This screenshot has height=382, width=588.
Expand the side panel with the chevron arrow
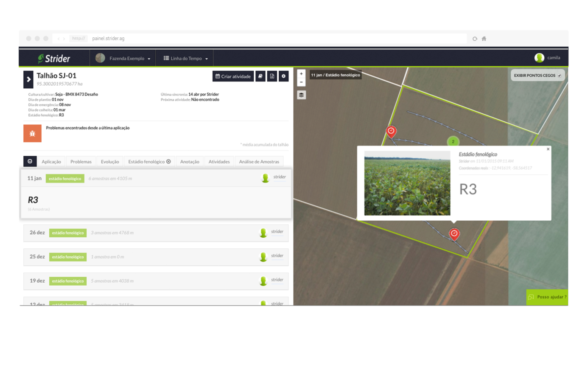(x=28, y=79)
